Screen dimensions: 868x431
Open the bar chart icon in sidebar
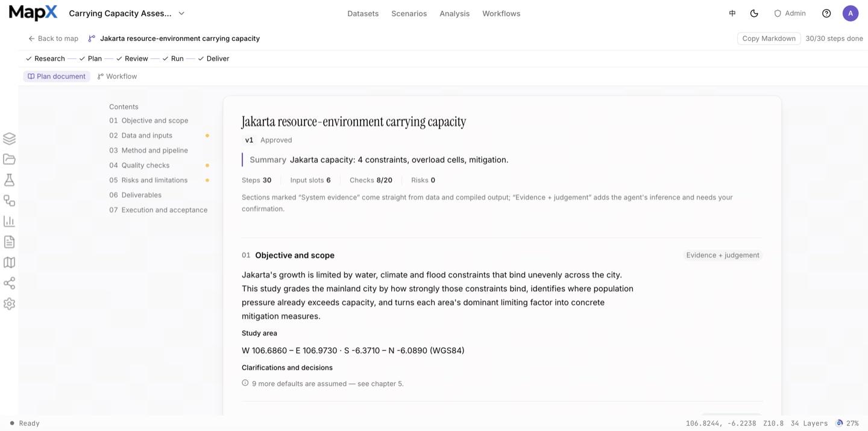(x=9, y=221)
